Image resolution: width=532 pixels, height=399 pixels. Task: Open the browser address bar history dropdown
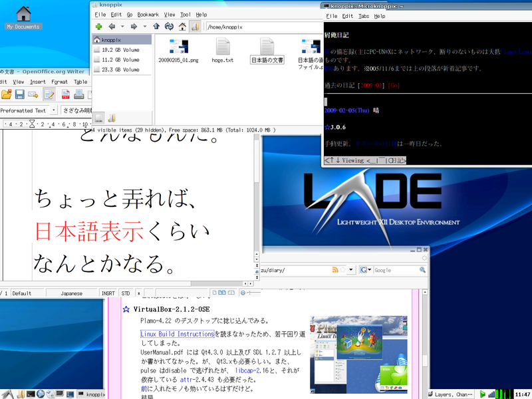(x=351, y=270)
